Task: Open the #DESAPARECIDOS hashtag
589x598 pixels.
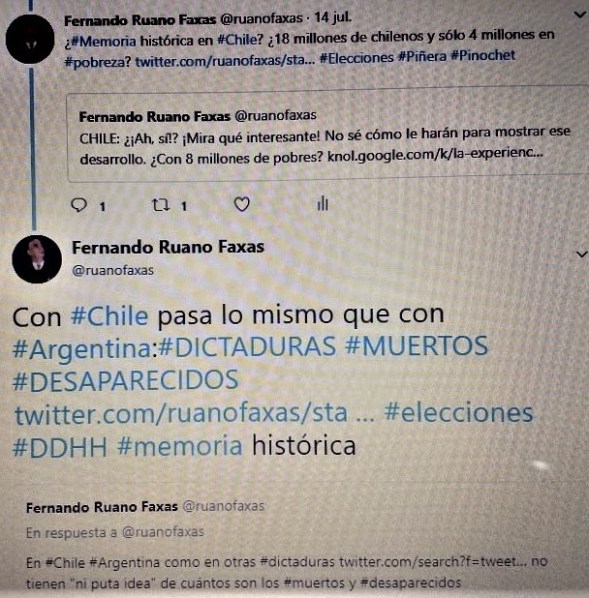Action: 126,380
